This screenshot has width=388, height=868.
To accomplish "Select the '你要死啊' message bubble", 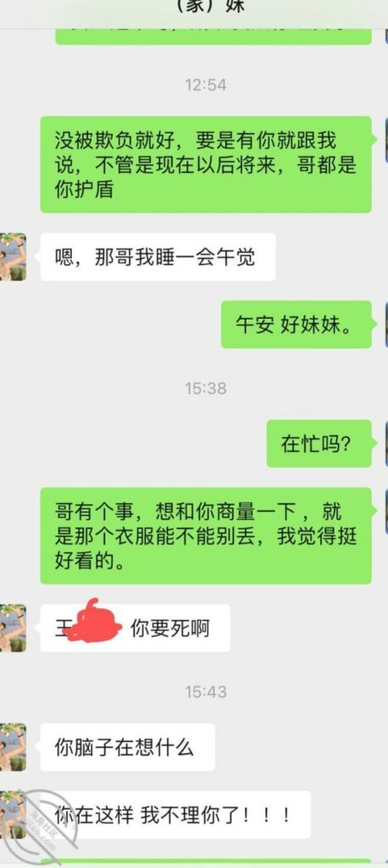I will pos(135,628).
